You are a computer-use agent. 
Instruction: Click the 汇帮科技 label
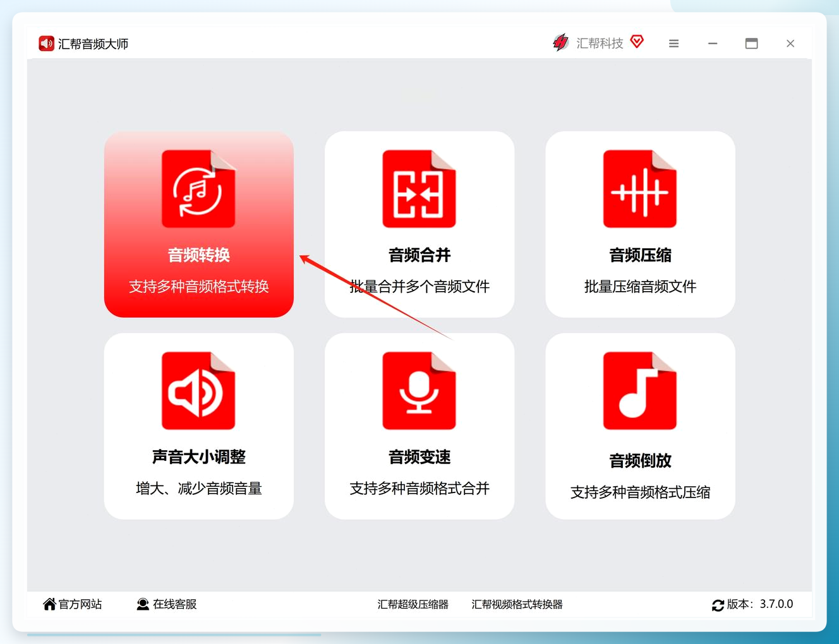click(x=600, y=43)
